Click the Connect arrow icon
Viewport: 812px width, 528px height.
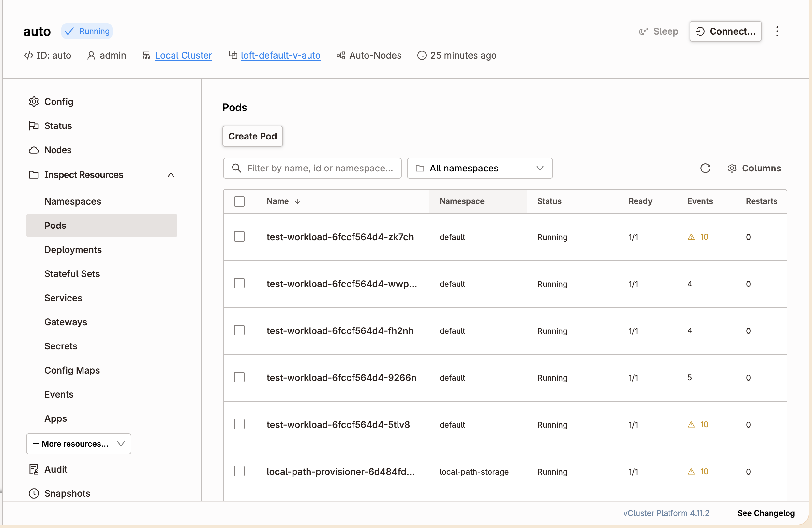[x=700, y=31]
